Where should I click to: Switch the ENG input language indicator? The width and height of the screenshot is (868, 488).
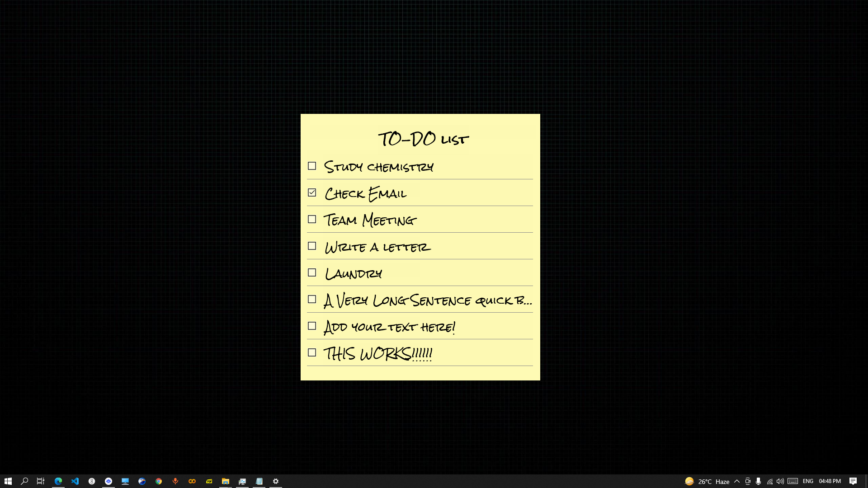coord(808,481)
